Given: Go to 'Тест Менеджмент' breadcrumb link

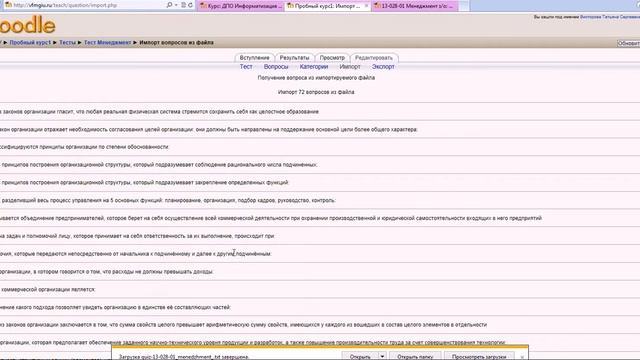Looking at the screenshot, I should [x=107, y=42].
